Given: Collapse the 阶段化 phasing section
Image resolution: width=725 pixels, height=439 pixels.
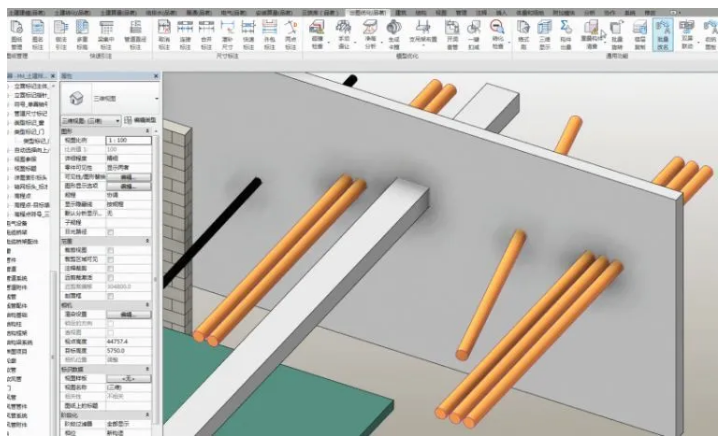Looking at the screenshot, I should click(147, 414).
